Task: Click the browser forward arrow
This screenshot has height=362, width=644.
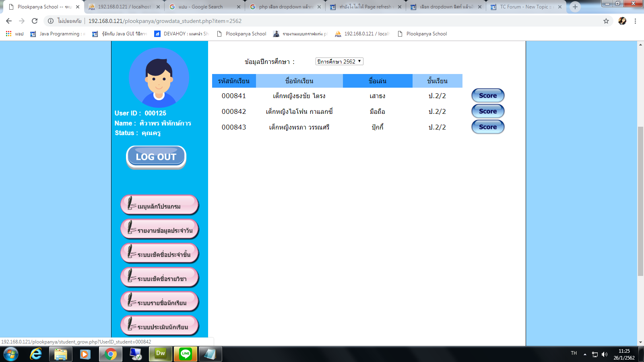Action: point(22,21)
